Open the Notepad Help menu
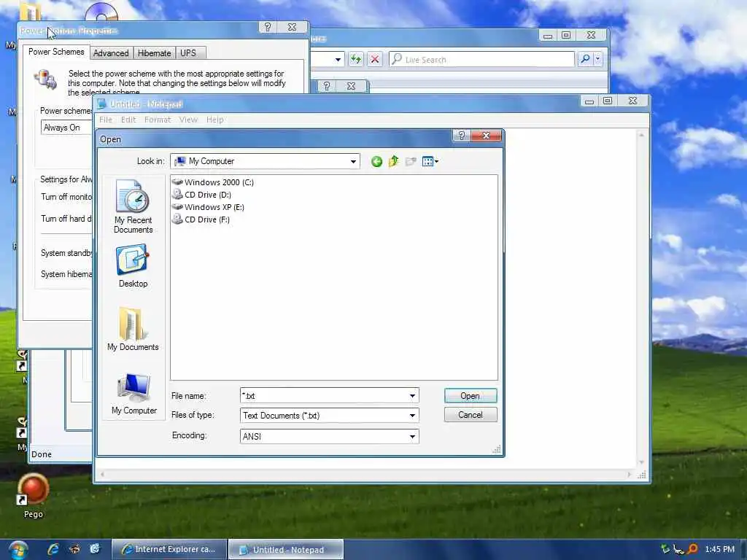 [x=215, y=120]
